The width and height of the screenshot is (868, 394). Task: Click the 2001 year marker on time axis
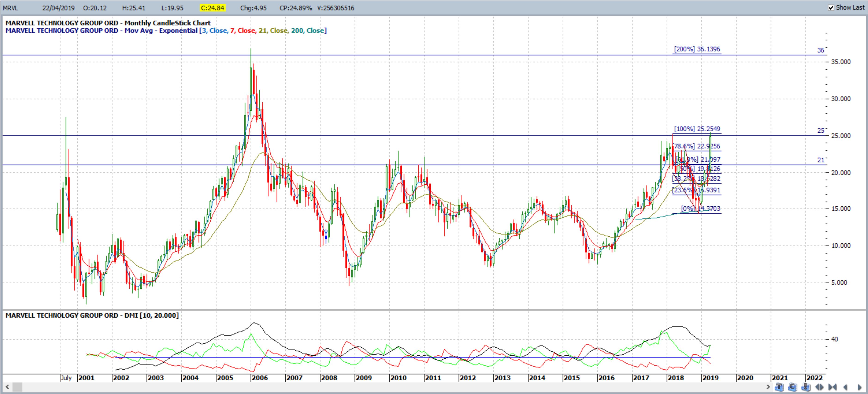pos(86,378)
